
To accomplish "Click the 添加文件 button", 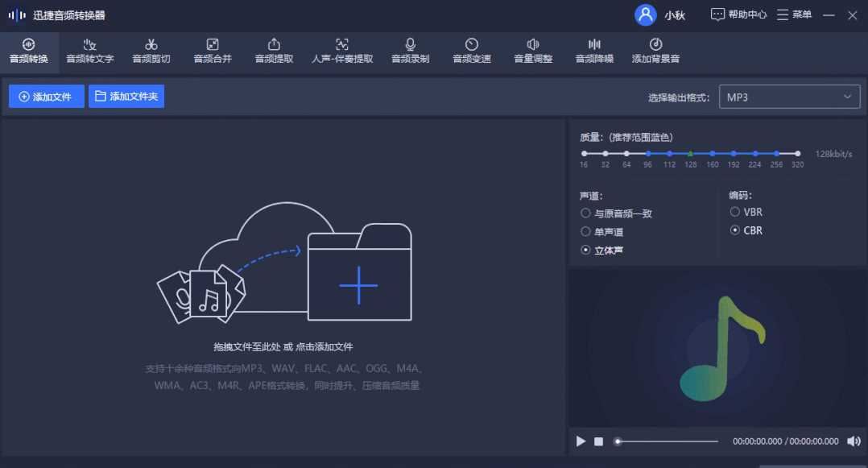I will [x=46, y=97].
